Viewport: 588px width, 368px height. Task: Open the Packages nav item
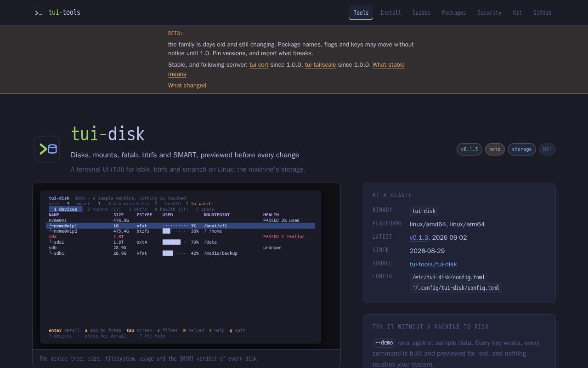tap(454, 12)
